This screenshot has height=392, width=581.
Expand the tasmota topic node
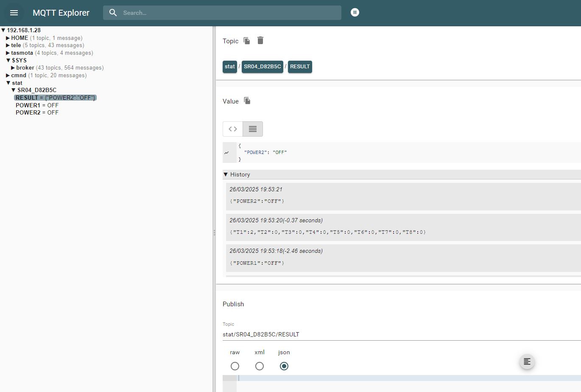point(8,53)
